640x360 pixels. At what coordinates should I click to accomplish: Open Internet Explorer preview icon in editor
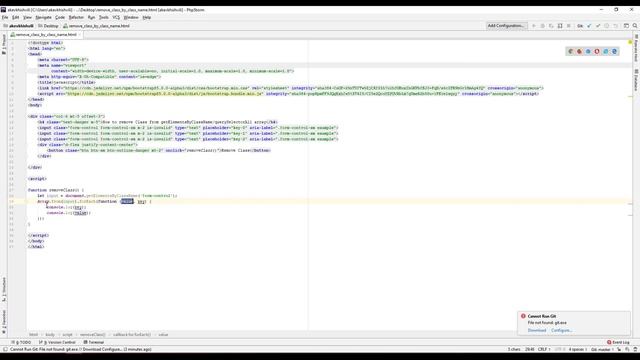(x=606, y=51)
